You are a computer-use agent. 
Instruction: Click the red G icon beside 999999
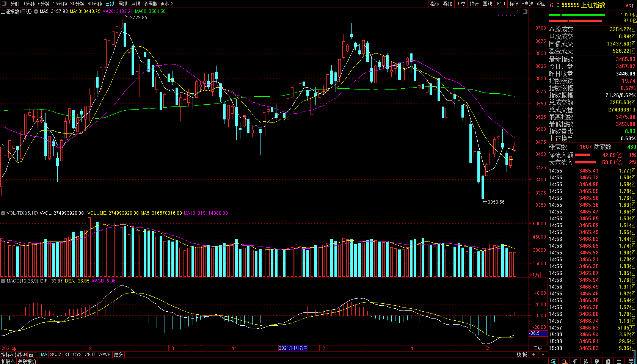(x=552, y=5)
